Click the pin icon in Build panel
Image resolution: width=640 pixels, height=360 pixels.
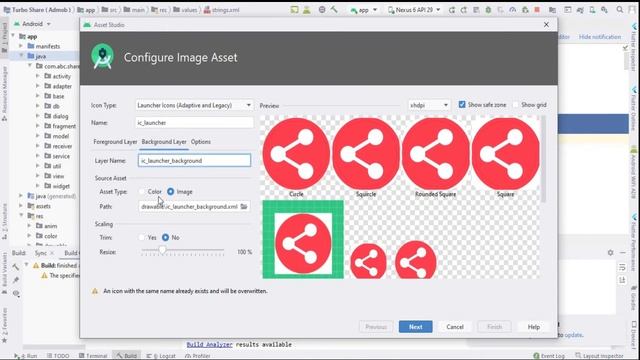coord(16,280)
